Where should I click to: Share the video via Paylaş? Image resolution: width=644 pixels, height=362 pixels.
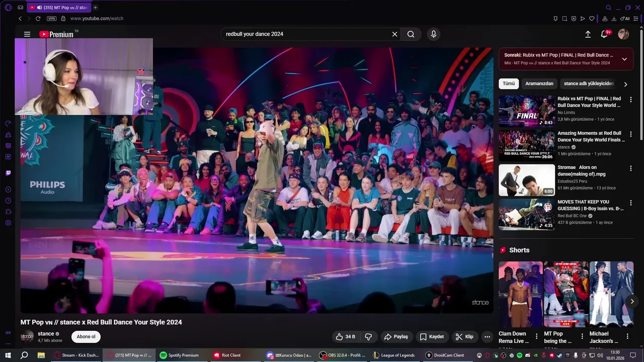point(396,337)
